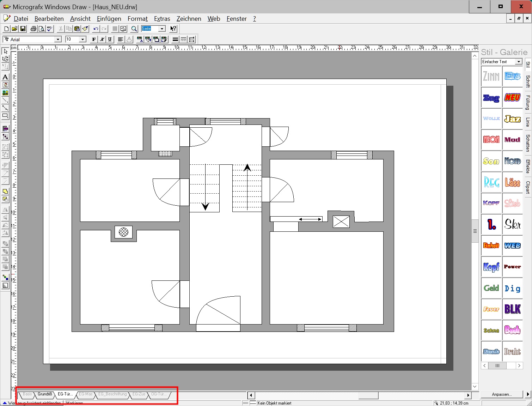The image size is (532, 406).
Task: Select the format painter brush icon
Action: click(85, 29)
